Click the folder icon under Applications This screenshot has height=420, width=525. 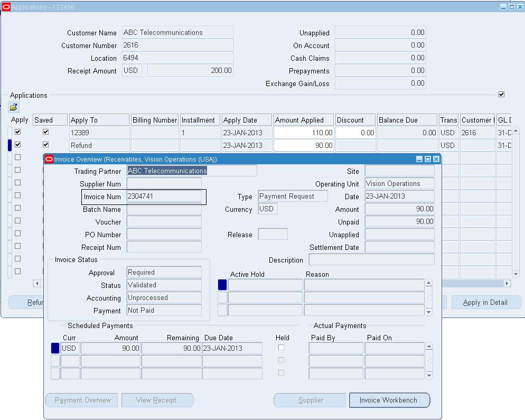coord(14,107)
